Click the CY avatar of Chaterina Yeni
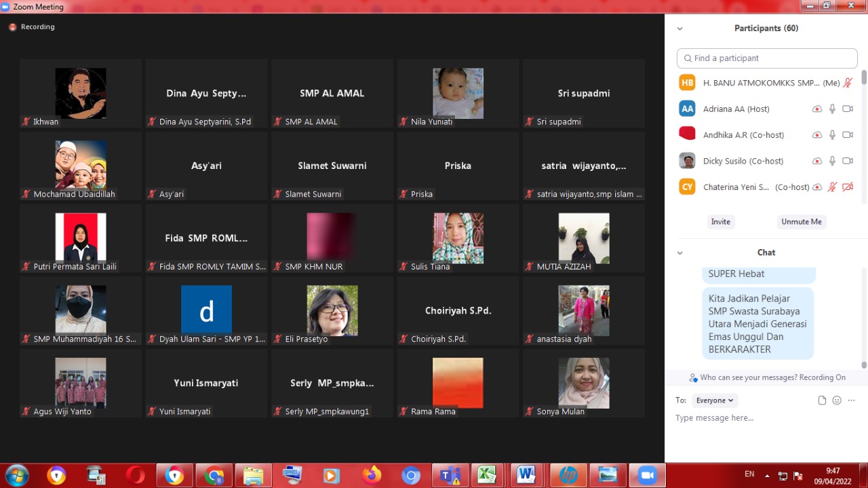This screenshot has height=488, width=868. click(688, 187)
